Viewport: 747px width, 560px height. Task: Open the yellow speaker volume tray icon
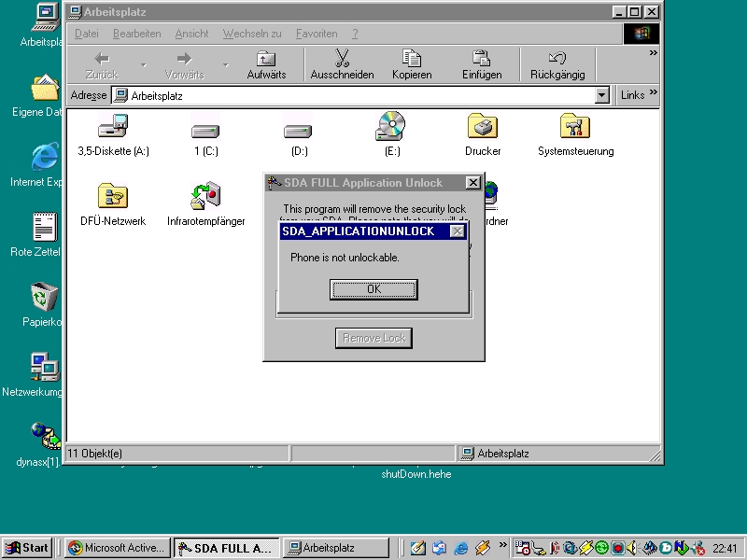[632, 548]
